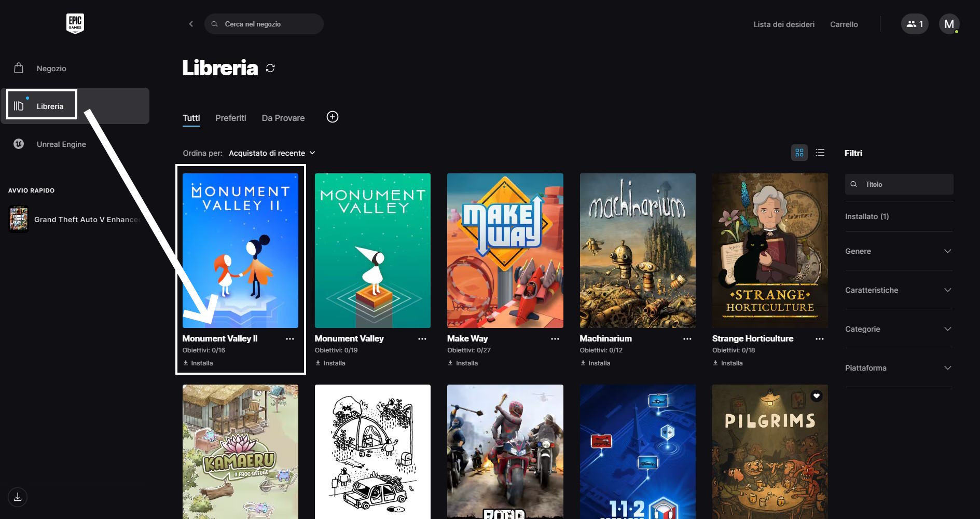Install Machinarium
This screenshot has height=519, width=980.
pyautogui.click(x=595, y=363)
